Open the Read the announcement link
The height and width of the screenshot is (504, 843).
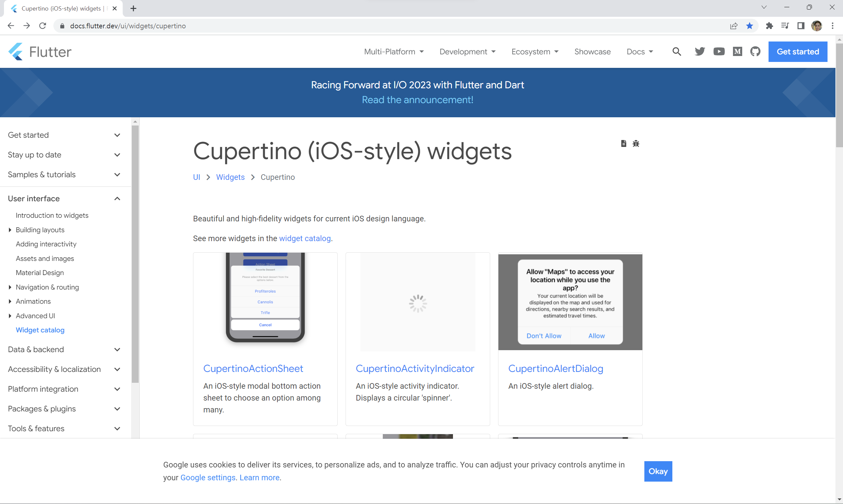coord(417,99)
